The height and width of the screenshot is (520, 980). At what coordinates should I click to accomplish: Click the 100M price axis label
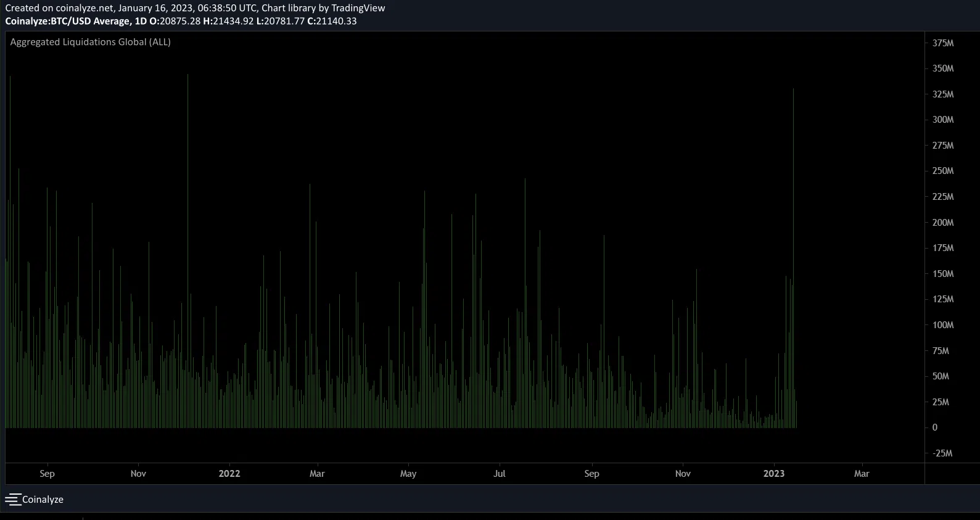pyautogui.click(x=943, y=325)
